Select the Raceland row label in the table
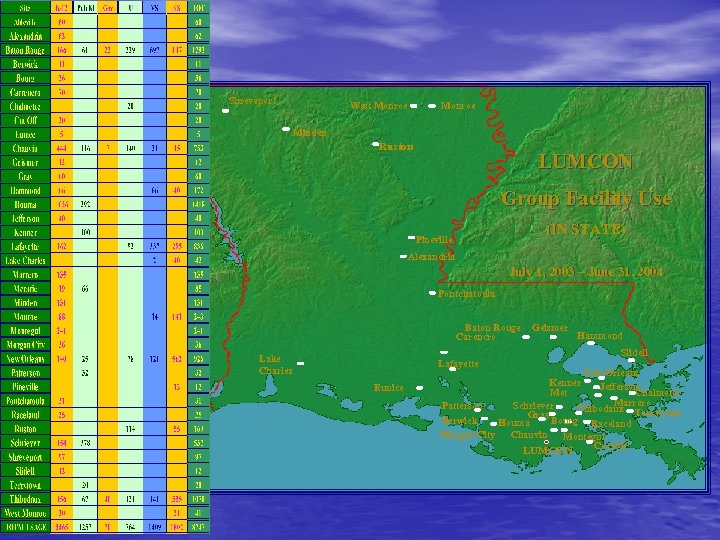Screen dimensions: 720x540 click(x=25, y=415)
